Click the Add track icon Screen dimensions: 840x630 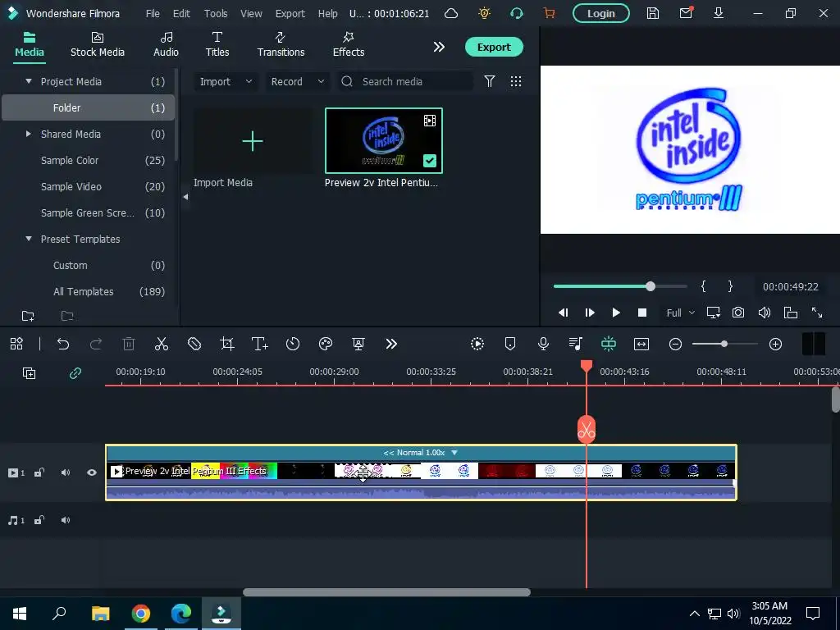point(29,373)
